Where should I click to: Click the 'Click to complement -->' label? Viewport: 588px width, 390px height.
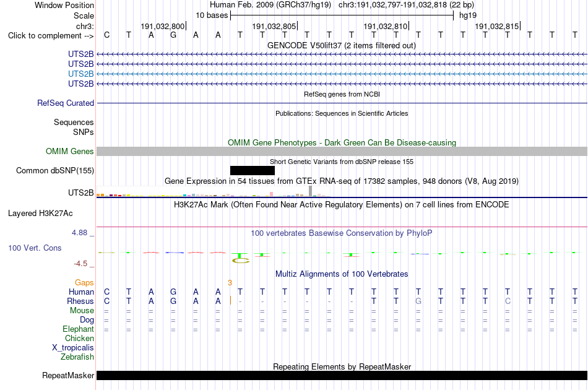pyautogui.click(x=51, y=36)
